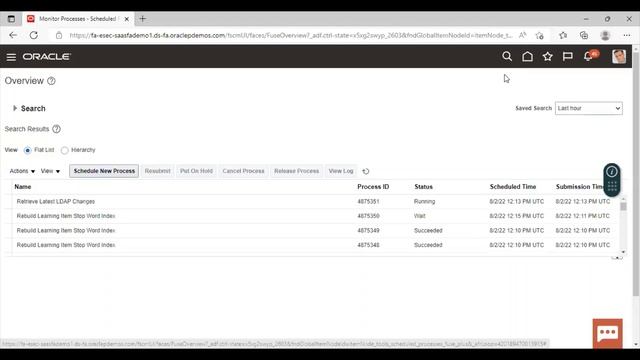Click the Resubmit button
Image resolution: width=640 pixels, height=360 pixels.
(158, 171)
